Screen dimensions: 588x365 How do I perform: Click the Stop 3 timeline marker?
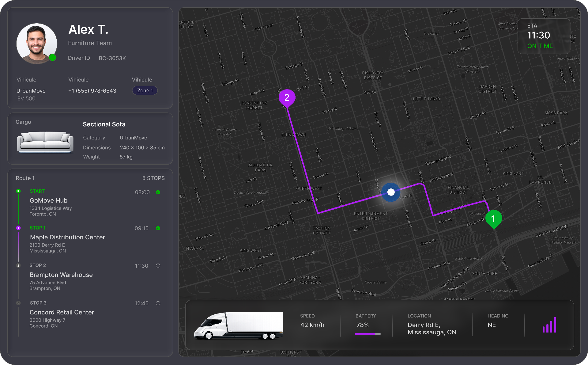click(x=18, y=303)
